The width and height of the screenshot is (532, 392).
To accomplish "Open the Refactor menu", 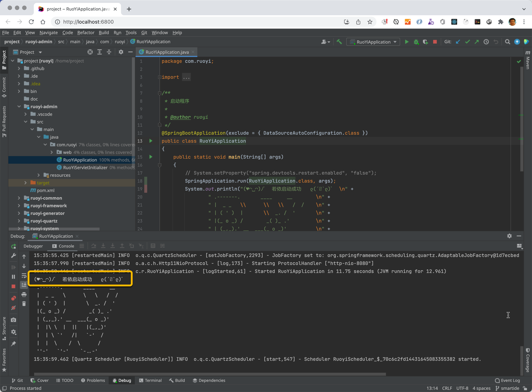I will pyautogui.click(x=86, y=32).
